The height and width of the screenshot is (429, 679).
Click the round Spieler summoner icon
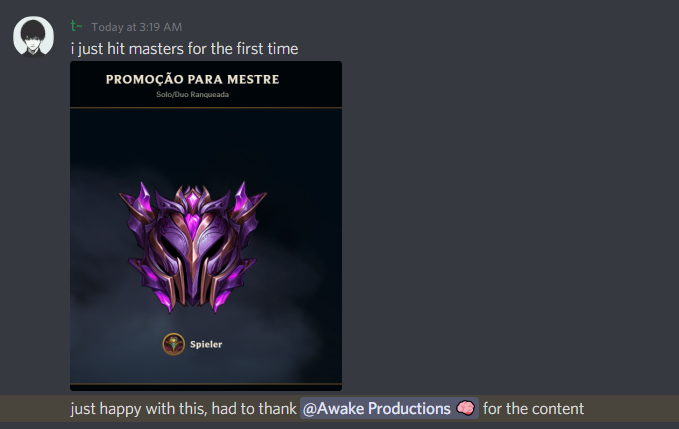(174, 344)
